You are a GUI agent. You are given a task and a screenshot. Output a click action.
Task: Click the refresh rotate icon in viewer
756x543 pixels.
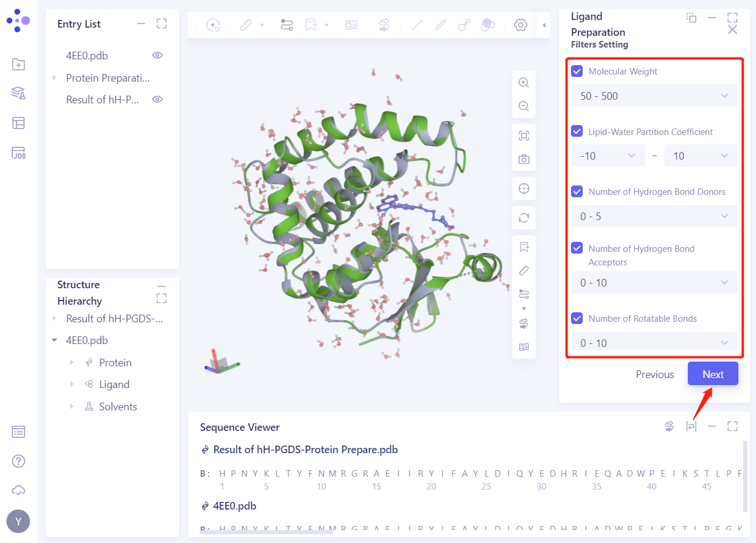(523, 218)
